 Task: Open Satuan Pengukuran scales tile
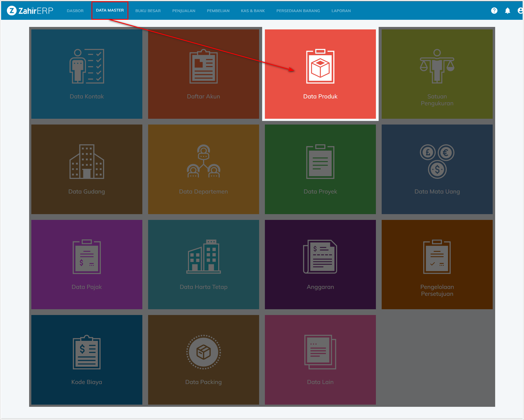(437, 74)
